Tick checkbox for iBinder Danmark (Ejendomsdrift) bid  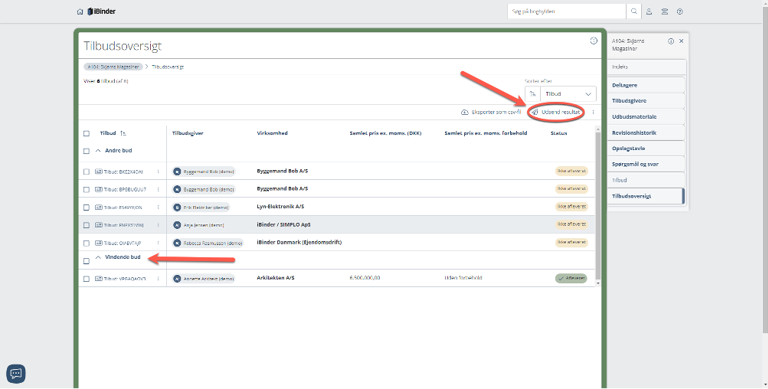coord(86,243)
